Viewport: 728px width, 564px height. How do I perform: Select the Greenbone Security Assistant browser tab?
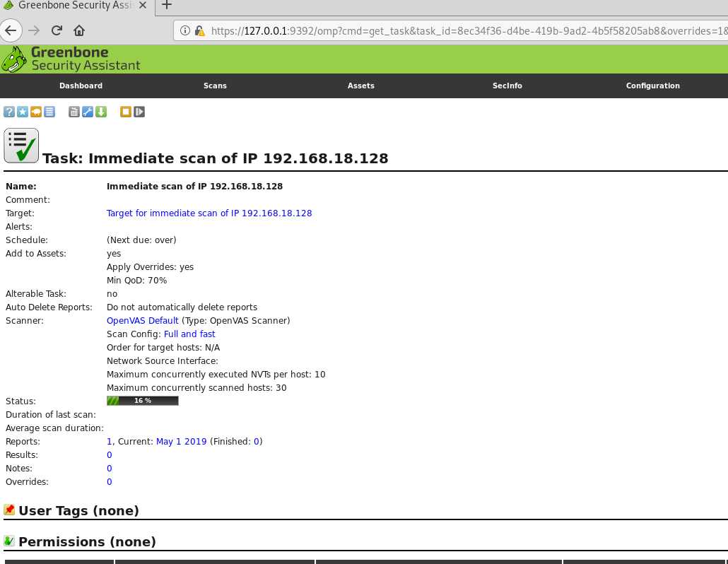(x=76, y=6)
